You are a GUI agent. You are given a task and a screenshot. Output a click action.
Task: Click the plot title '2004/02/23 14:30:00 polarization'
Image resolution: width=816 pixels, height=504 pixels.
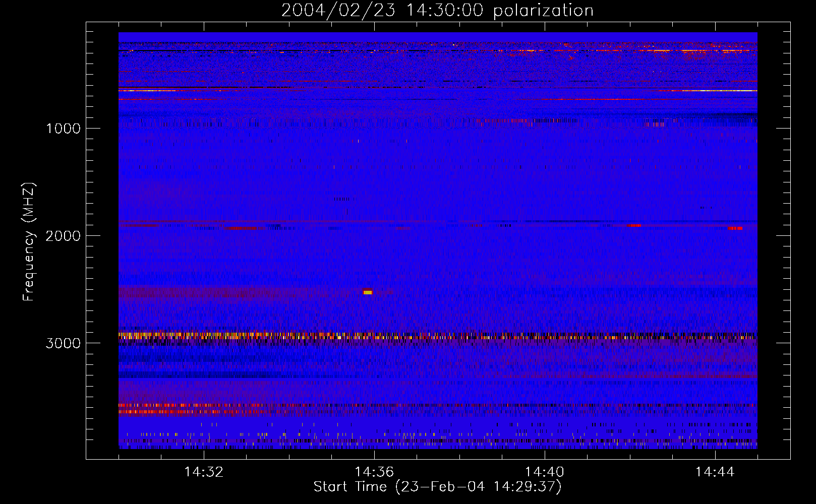(x=437, y=11)
